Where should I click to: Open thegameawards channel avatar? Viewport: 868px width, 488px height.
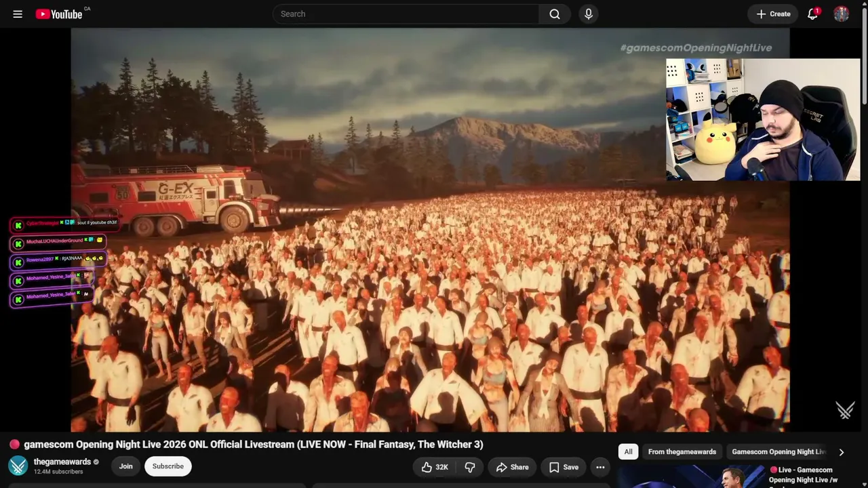pyautogui.click(x=18, y=466)
